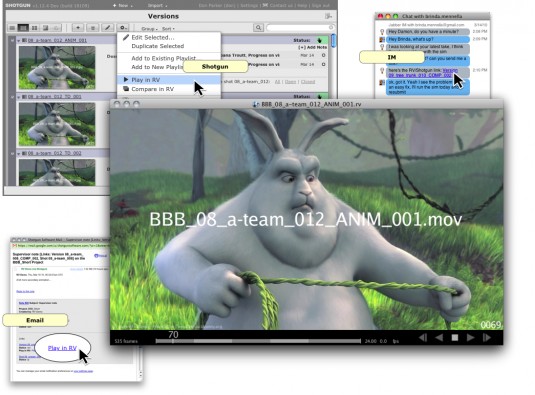Collapse the 08_a-team_012_ANIM_001 version row
This screenshot has height=395, width=535.
[x=18, y=41]
